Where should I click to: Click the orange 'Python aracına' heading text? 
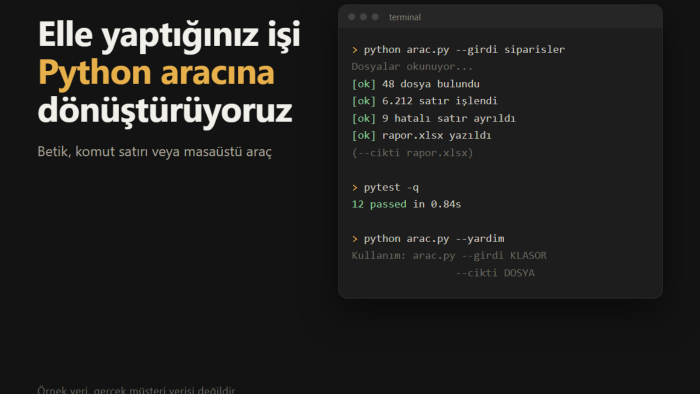pos(156,73)
